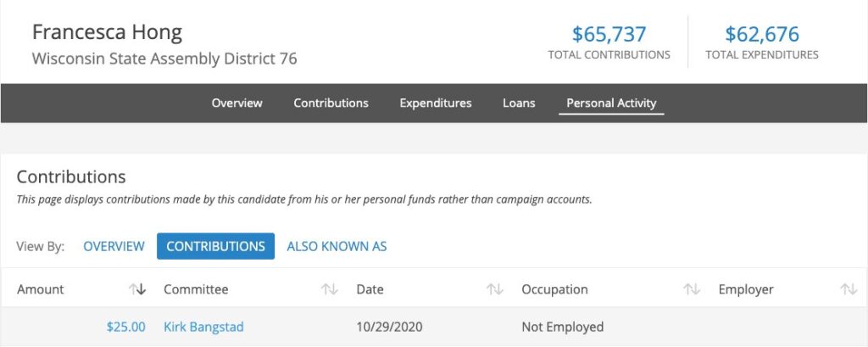Go to the Expenditures tab
This screenshot has height=347, width=868.
click(x=436, y=103)
